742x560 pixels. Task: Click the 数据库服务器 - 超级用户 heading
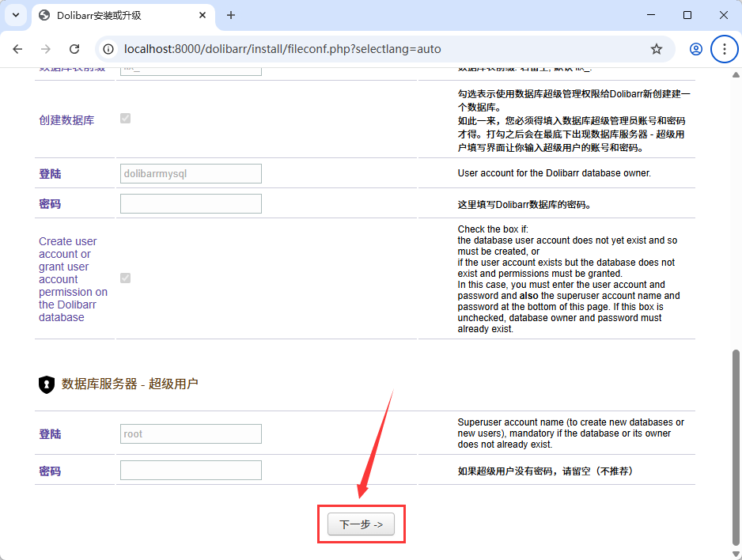[x=130, y=384]
